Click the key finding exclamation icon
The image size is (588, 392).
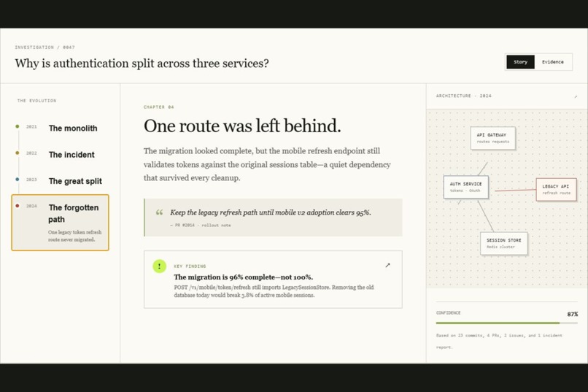coord(159,266)
